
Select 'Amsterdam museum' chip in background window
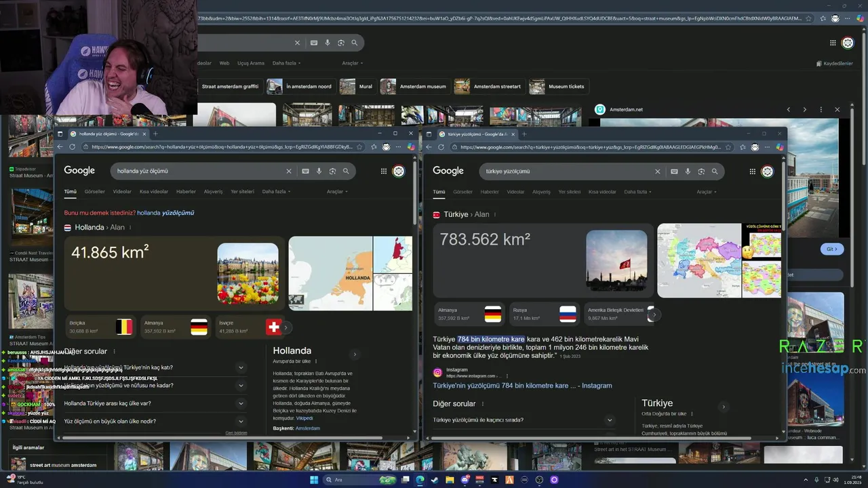click(415, 87)
